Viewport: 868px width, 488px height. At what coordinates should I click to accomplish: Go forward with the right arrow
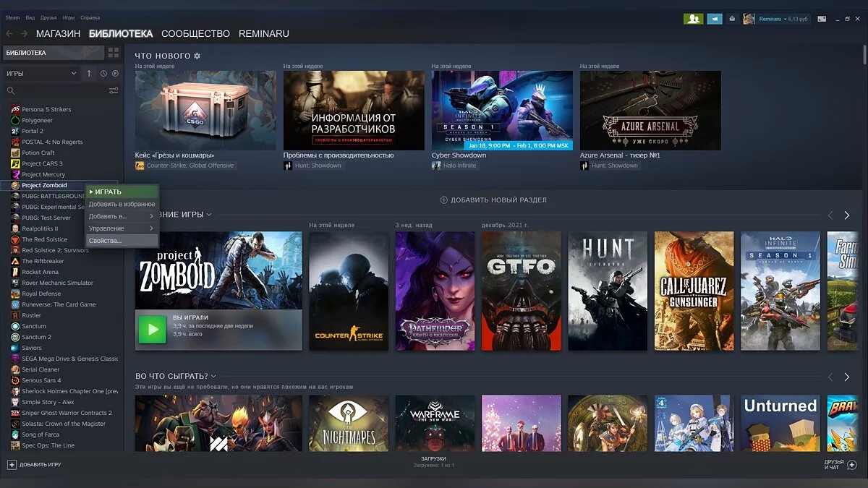click(x=24, y=34)
